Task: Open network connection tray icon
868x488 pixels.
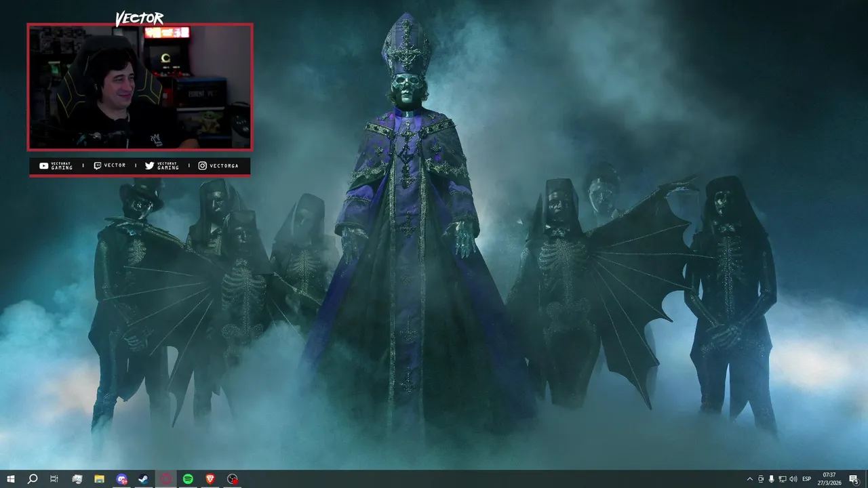Action: (783, 479)
